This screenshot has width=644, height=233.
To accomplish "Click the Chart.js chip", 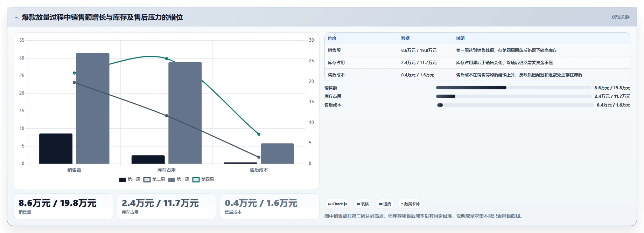I will (337, 204).
